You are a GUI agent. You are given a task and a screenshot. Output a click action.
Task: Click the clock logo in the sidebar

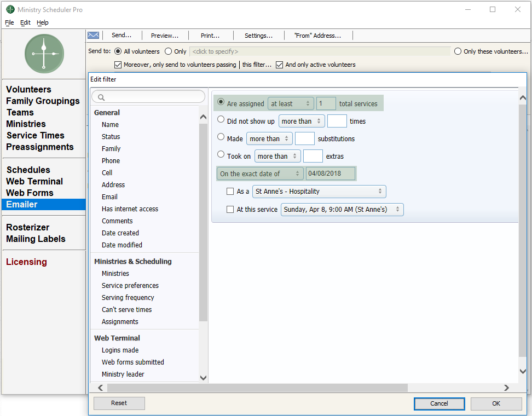44,54
